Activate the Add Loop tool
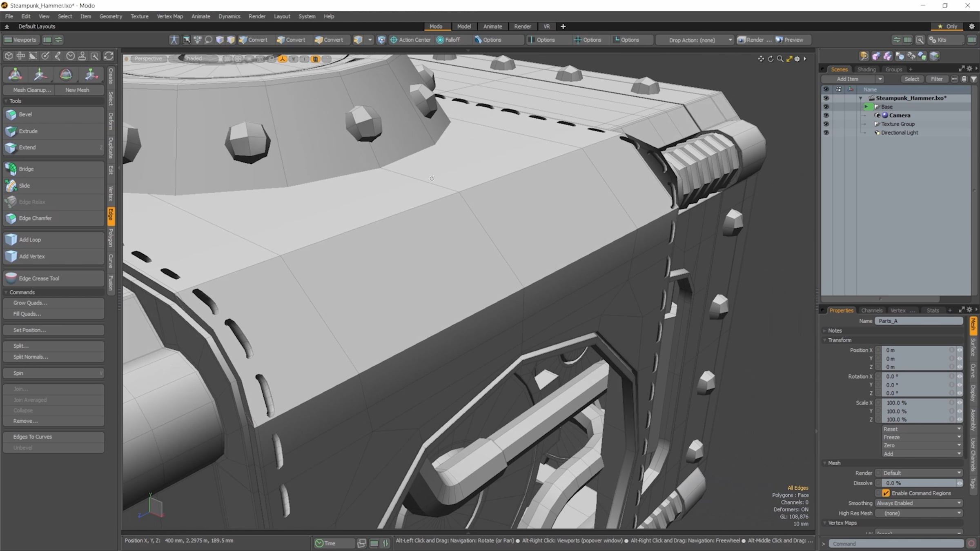The width and height of the screenshot is (980, 551). pyautogui.click(x=53, y=240)
